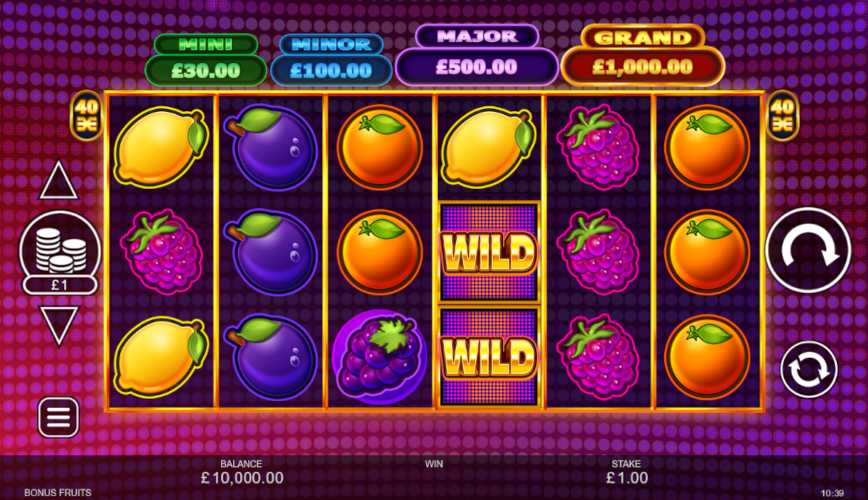
Task: Open the hamburger menu
Action: pyautogui.click(x=58, y=417)
